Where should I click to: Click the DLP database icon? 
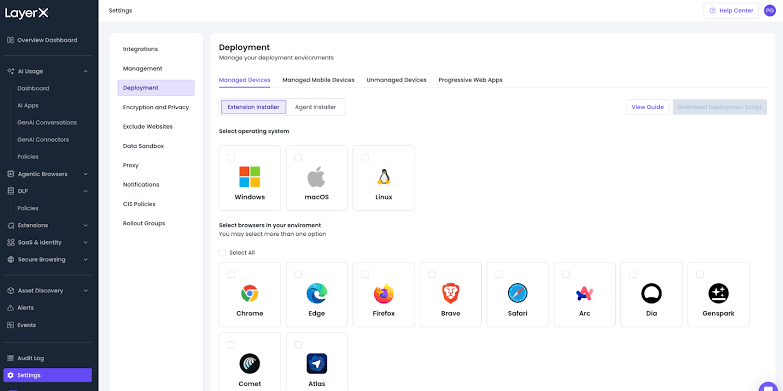pos(10,191)
